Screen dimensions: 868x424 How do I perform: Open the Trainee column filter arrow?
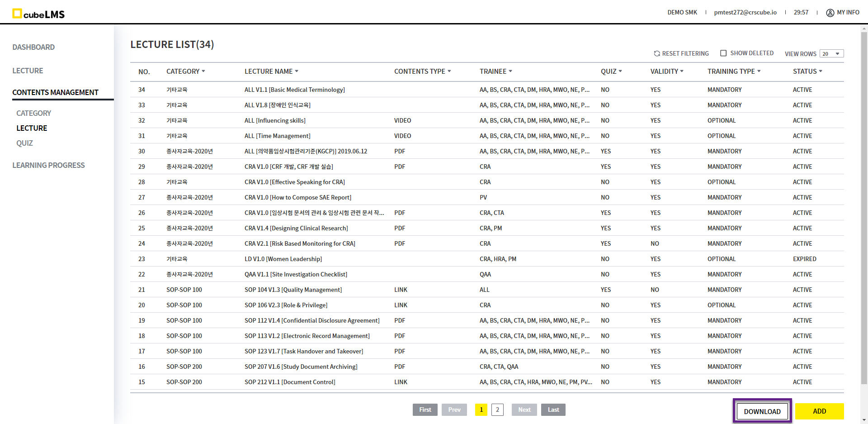click(510, 71)
